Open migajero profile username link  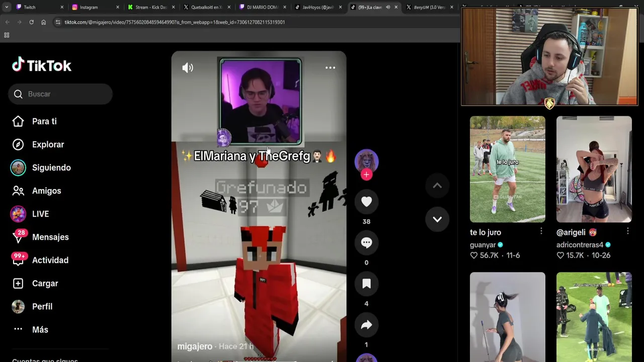click(195, 346)
